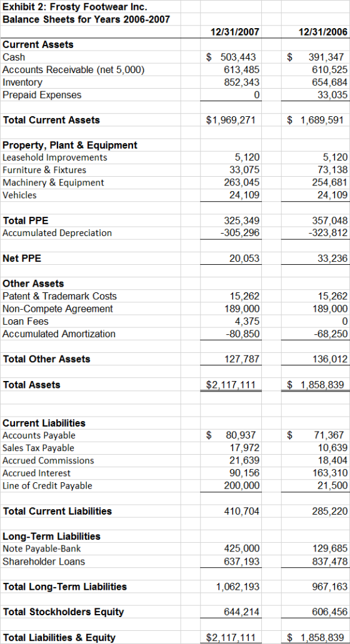Image resolution: width=350 pixels, height=644 pixels.
Task: Click Line of Credit Payable value 200,000
Action: pyautogui.click(x=241, y=485)
